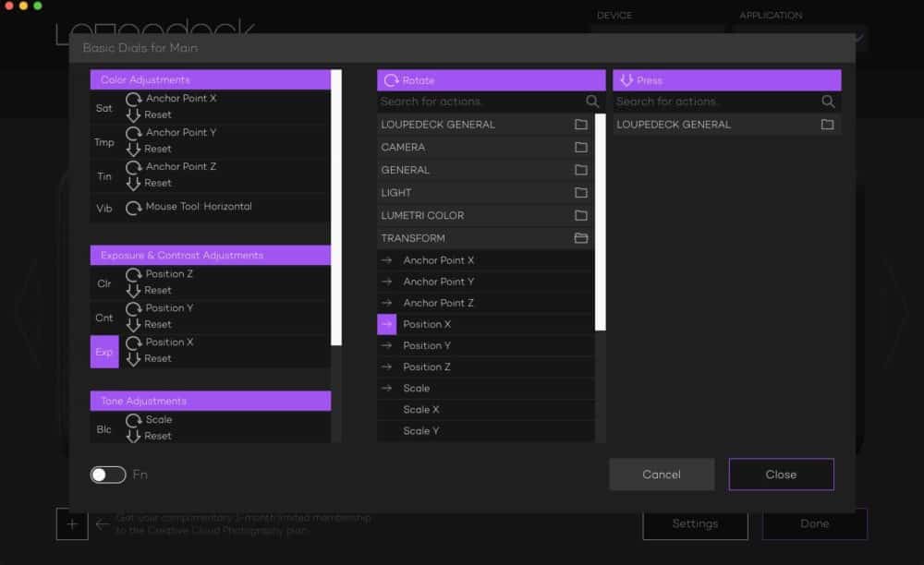924x565 pixels.
Task: Click Done in the background window
Action: 814,523
